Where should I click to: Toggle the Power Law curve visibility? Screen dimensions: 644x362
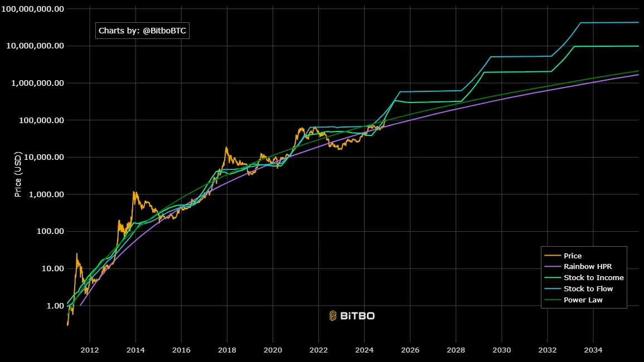[x=573, y=300]
